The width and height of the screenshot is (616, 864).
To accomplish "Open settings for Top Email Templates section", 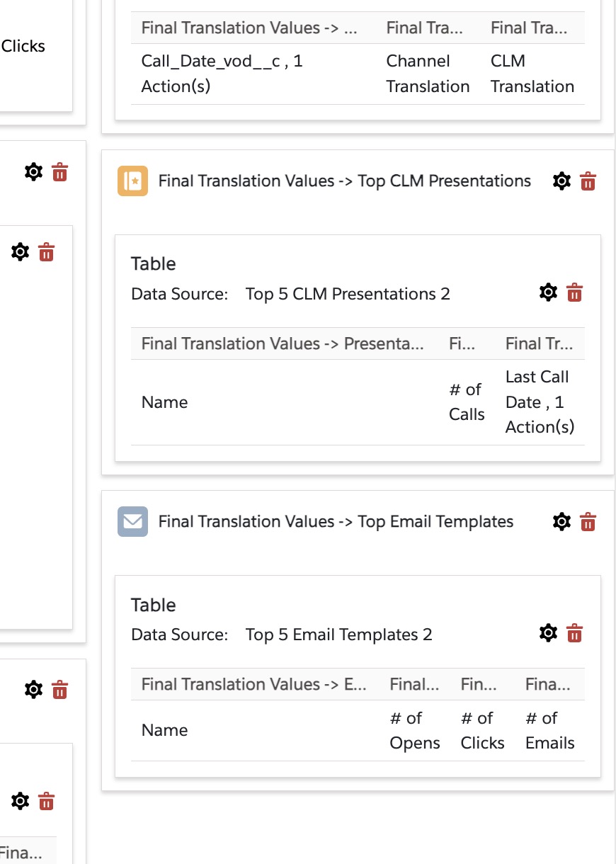I will pos(561,522).
